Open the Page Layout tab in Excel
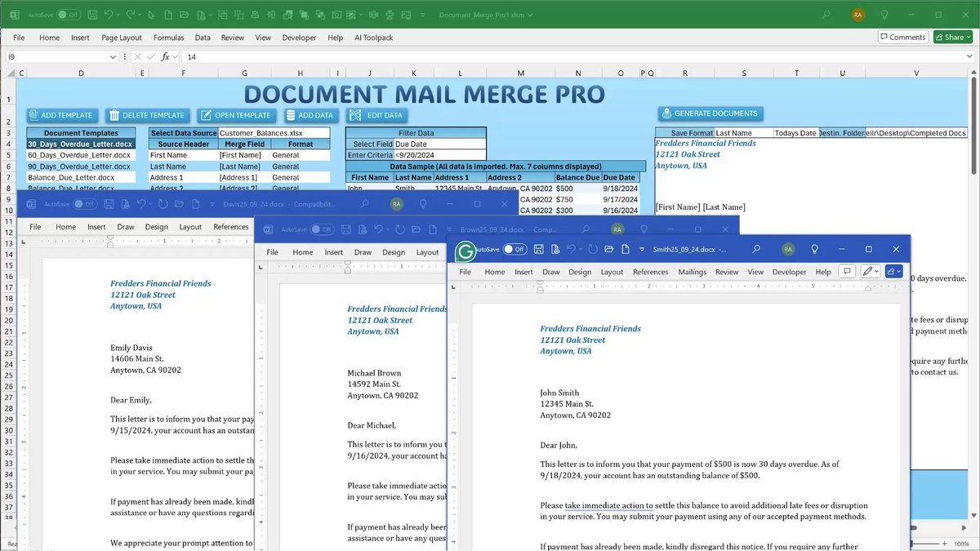 tap(122, 38)
